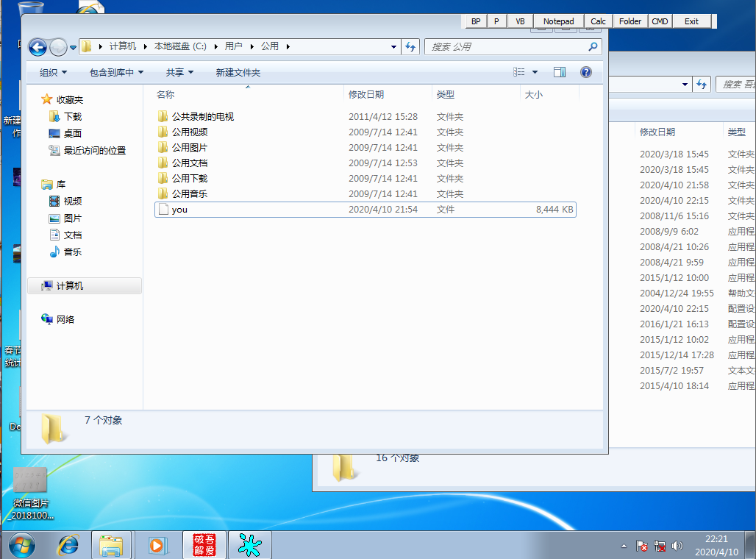This screenshot has height=559, width=756.
Task: Sort by 类型 column in front window
Action: 475,95
